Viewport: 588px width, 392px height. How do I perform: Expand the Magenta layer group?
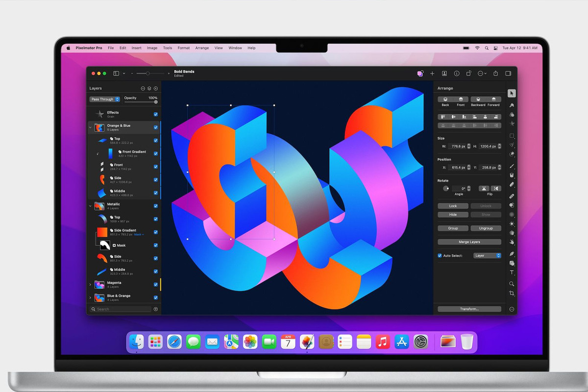(x=90, y=284)
